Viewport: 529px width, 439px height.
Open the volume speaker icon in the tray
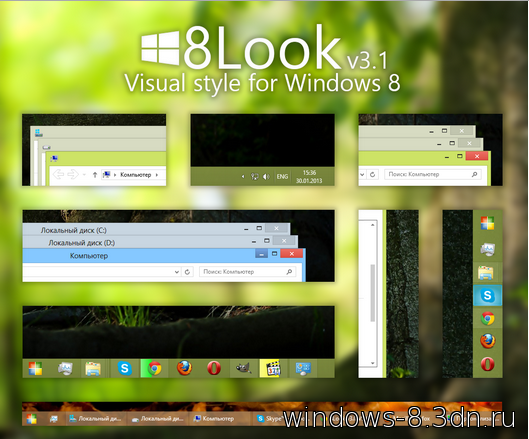[266, 176]
